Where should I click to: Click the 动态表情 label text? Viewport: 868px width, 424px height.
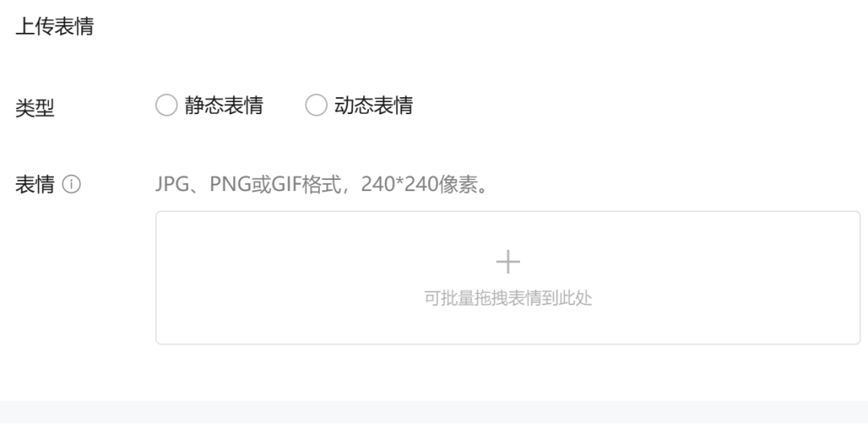tap(374, 105)
